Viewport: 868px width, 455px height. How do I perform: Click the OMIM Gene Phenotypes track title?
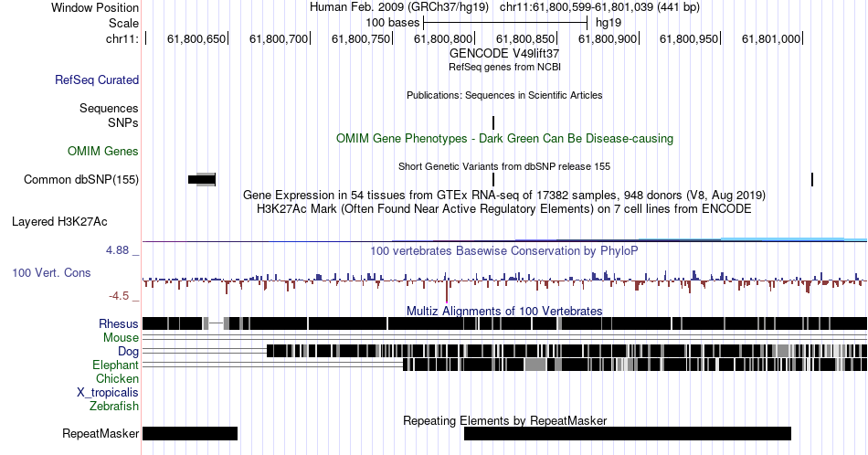click(504, 138)
